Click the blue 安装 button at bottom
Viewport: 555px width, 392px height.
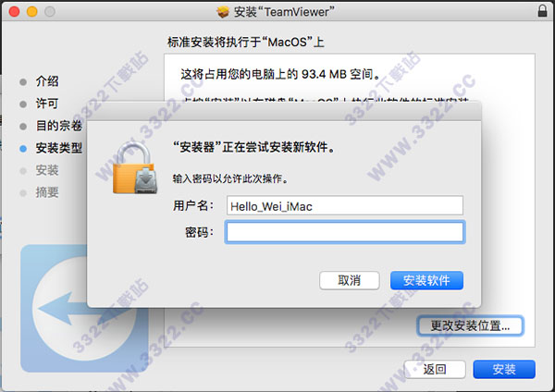tap(504, 370)
